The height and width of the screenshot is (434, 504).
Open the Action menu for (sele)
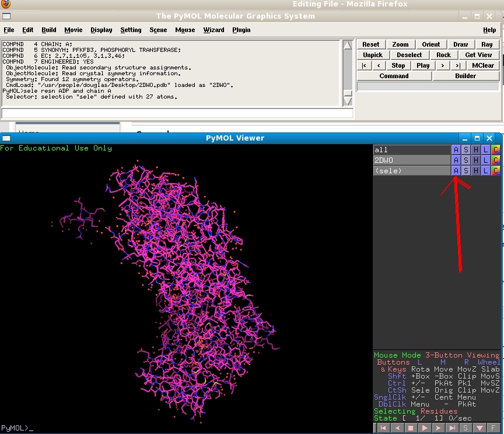pos(456,171)
